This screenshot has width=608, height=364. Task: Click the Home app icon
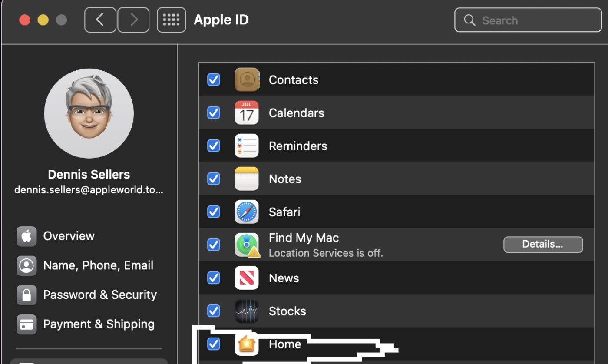247,344
